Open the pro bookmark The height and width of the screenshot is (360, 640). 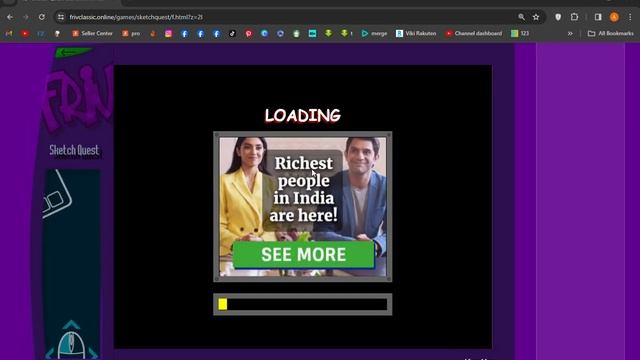[x=131, y=33]
